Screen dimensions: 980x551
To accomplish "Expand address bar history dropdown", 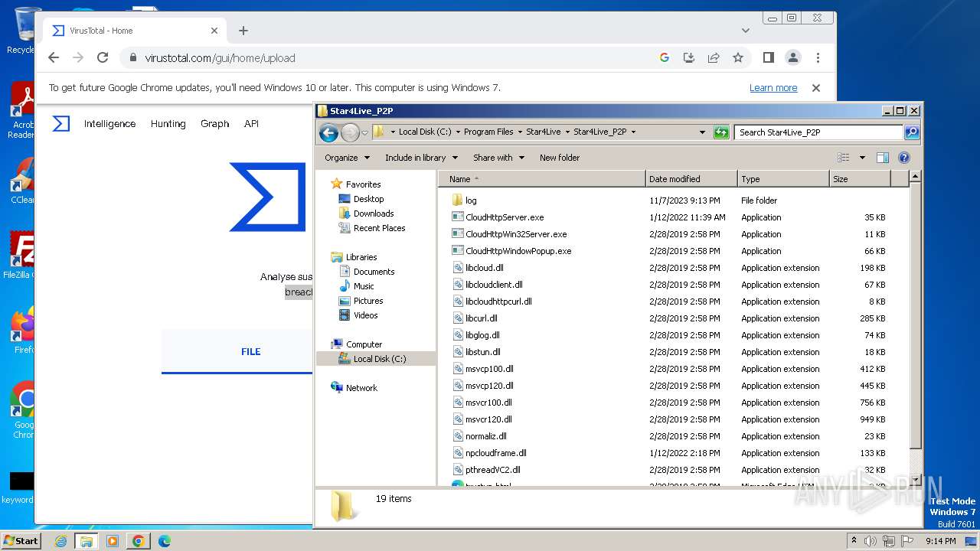I will (x=702, y=132).
